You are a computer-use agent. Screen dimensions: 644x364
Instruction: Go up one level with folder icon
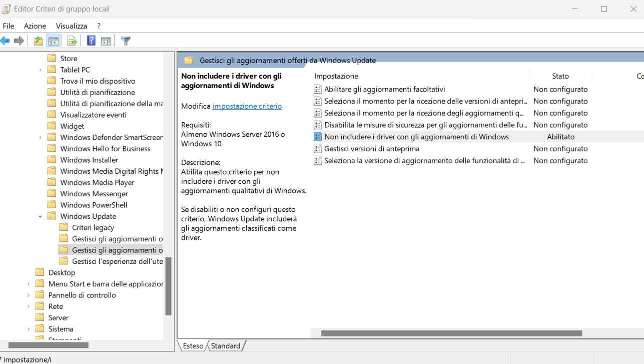click(39, 41)
